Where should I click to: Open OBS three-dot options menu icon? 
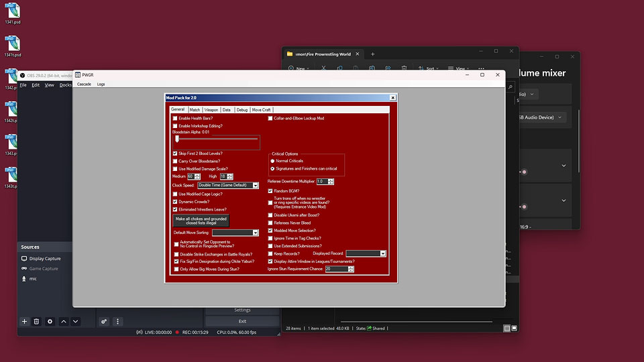[117, 321]
